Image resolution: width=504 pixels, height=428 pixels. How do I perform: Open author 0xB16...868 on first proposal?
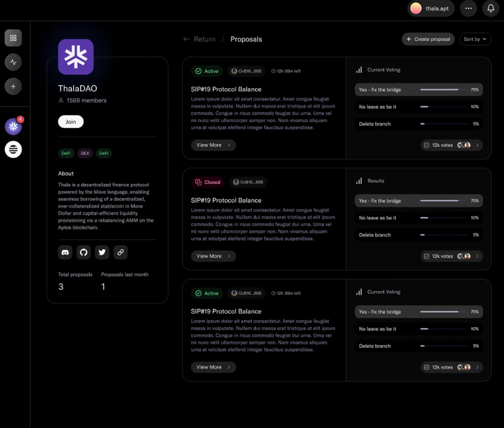[x=246, y=71]
